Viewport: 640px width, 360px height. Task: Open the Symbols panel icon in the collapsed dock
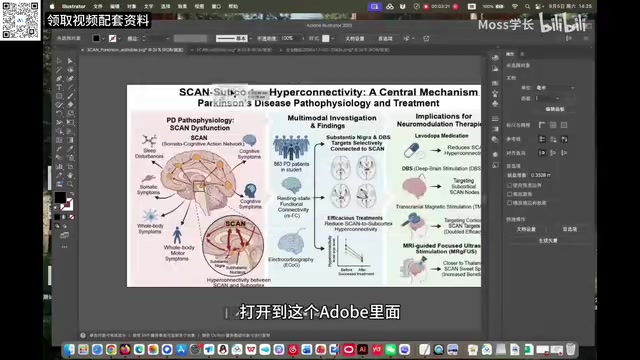(x=495, y=103)
